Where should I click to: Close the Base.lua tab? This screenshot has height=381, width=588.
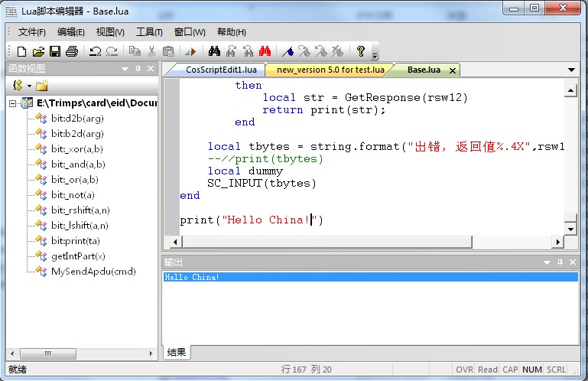click(x=453, y=70)
